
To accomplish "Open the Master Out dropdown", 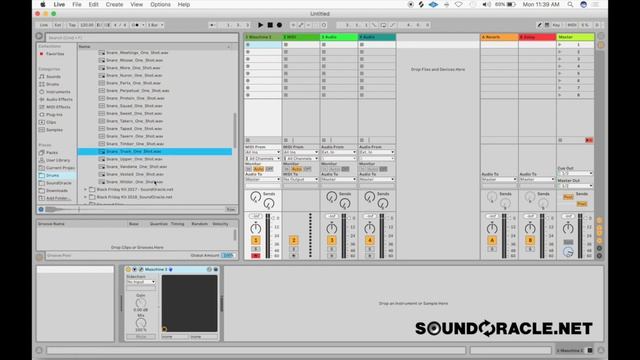I will (575, 186).
